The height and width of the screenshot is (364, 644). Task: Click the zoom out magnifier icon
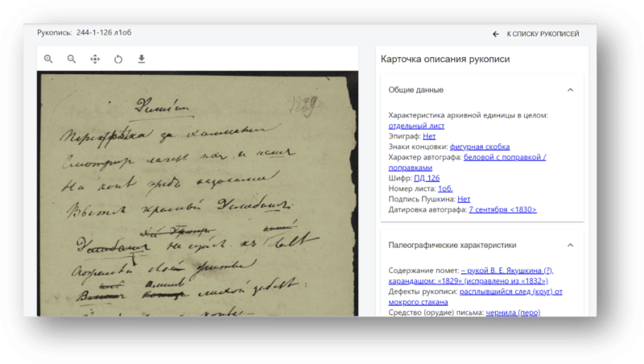(x=72, y=59)
